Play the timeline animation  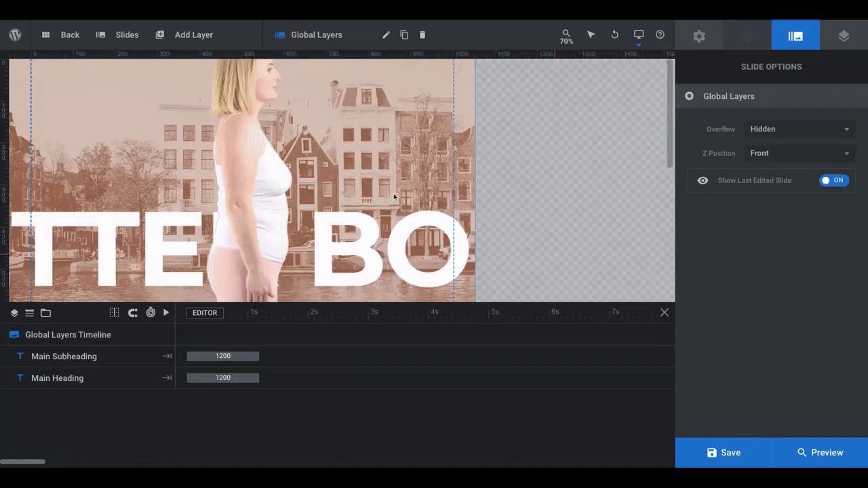[166, 312]
